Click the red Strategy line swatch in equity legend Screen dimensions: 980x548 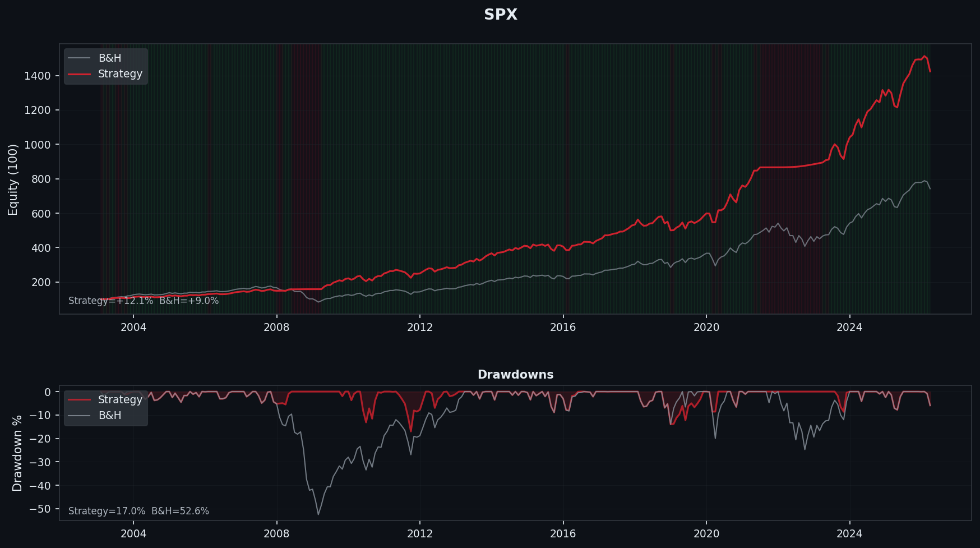[x=79, y=74]
